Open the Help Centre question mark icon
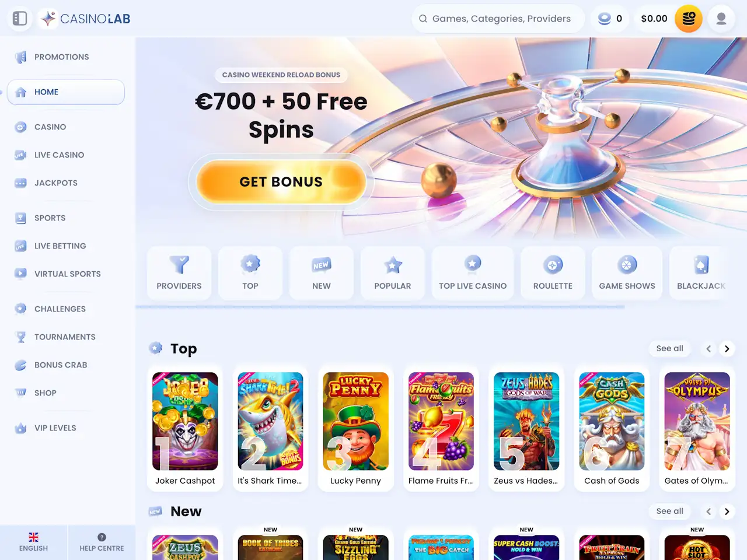This screenshot has height=560, width=747. [x=102, y=537]
